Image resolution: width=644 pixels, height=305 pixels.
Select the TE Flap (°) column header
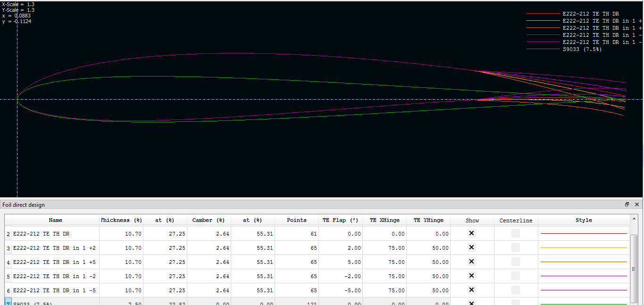pyautogui.click(x=341, y=220)
